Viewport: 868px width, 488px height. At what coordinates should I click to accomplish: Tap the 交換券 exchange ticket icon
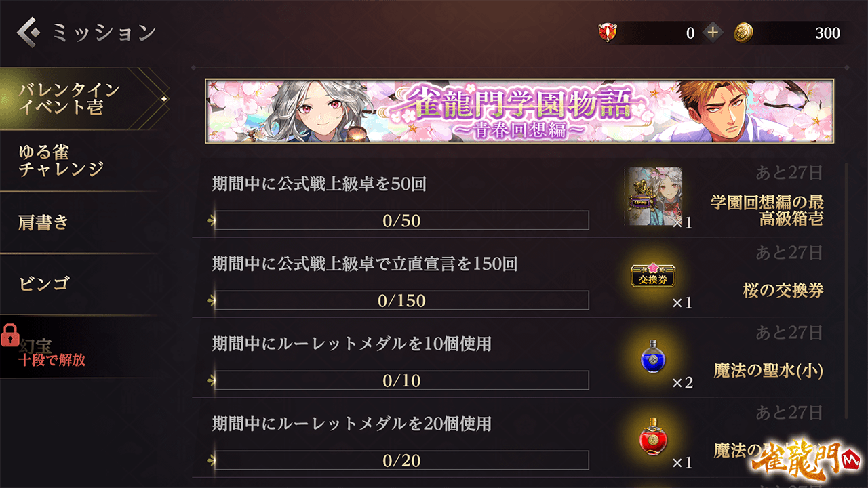[x=654, y=277]
